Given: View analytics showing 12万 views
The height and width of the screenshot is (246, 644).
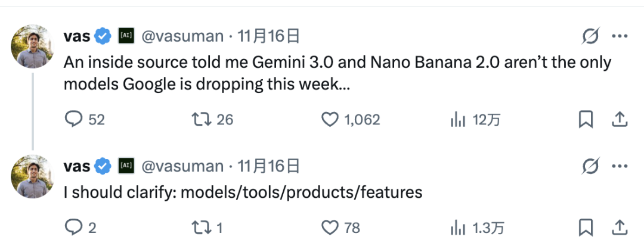Looking at the screenshot, I should coord(457,120).
